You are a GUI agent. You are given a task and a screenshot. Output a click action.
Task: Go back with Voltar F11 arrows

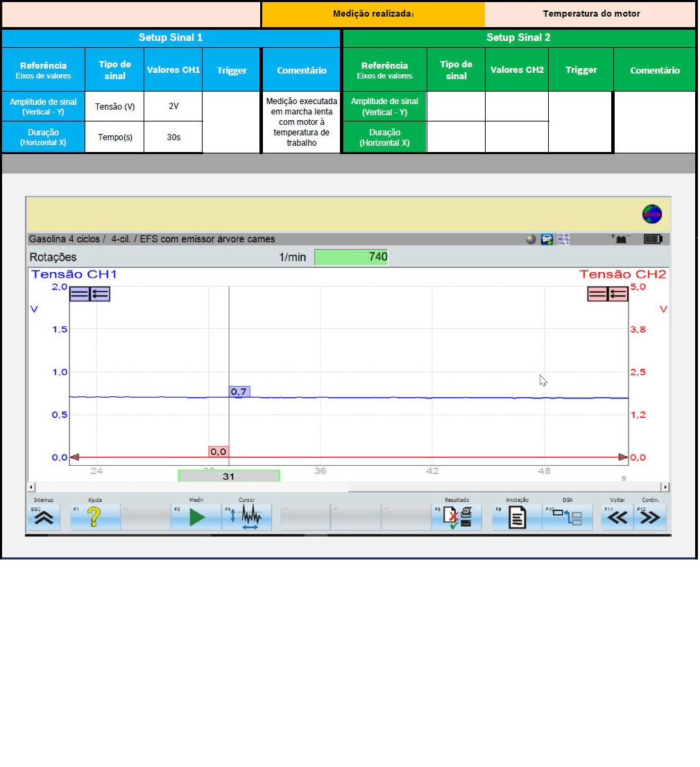pos(617,518)
